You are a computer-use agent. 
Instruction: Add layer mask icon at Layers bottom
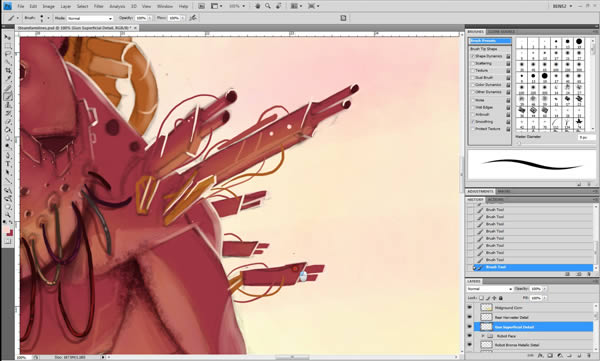(x=550, y=356)
